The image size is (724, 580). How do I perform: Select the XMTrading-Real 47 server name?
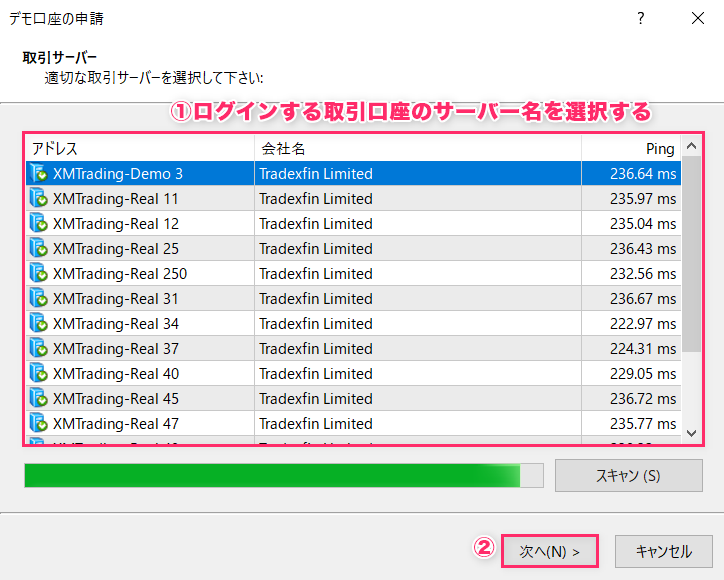click(115, 423)
